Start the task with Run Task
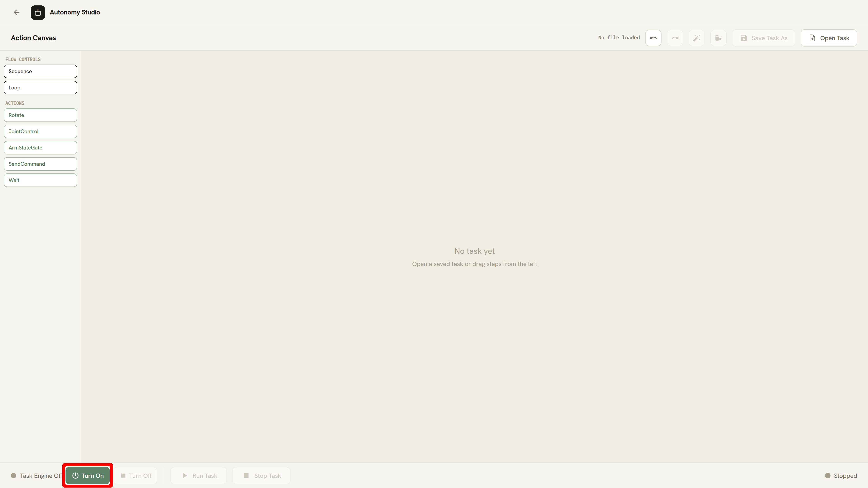Viewport: 868px width, 488px height. click(199, 476)
